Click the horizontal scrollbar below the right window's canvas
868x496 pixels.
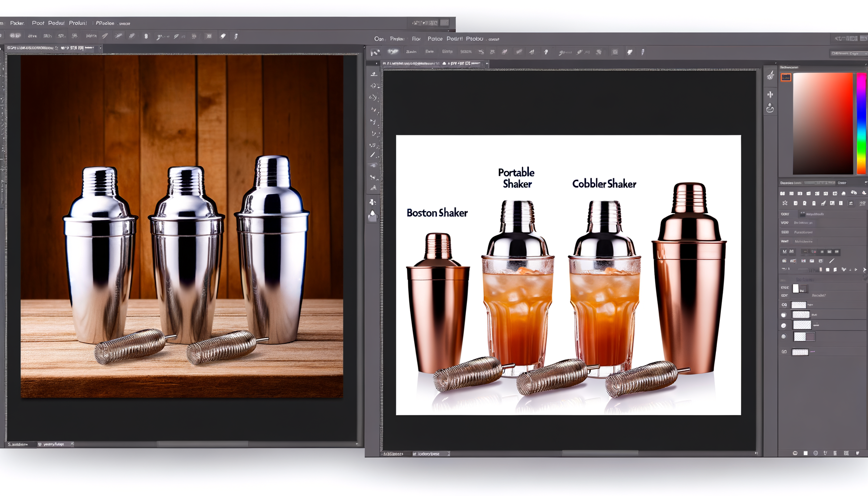coord(600,453)
